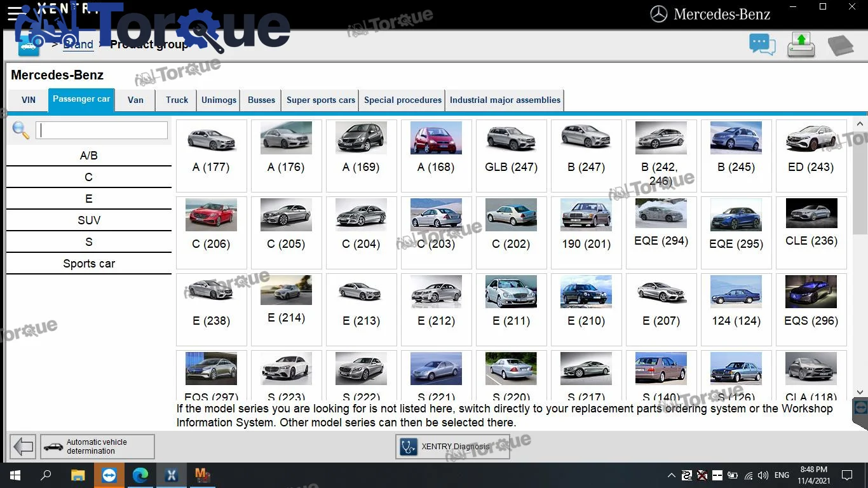Select the 190 (201) model tile
The image size is (868, 488).
586,233
